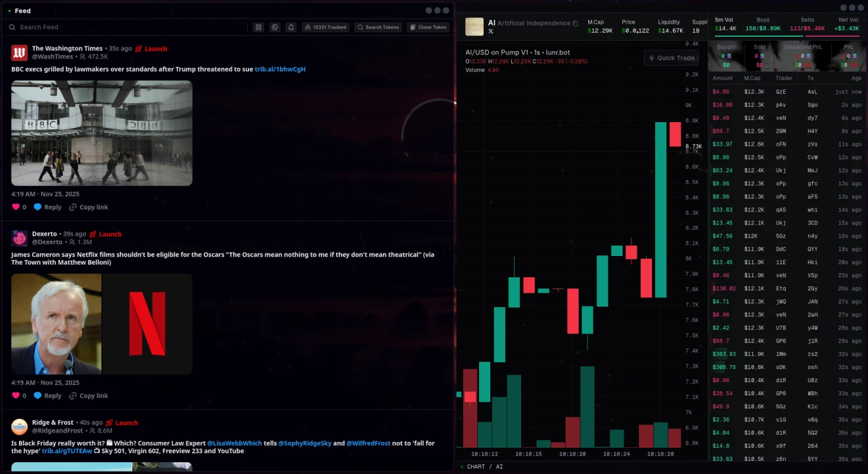Click the Liquidity $14.67K stat
Screen dimensions: 868x474
(x=670, y=26)
